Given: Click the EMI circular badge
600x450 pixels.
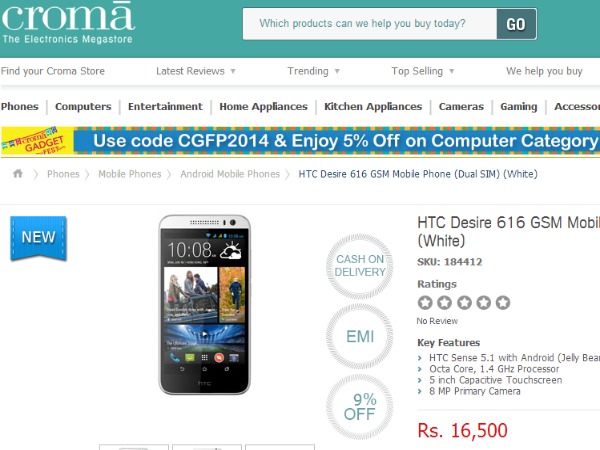Looking at the screenshot, I should coord(360,336).
